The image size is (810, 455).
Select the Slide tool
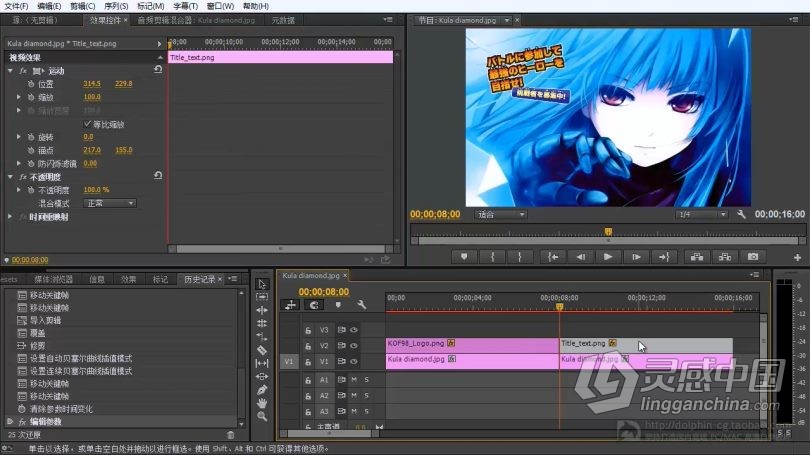262,376
